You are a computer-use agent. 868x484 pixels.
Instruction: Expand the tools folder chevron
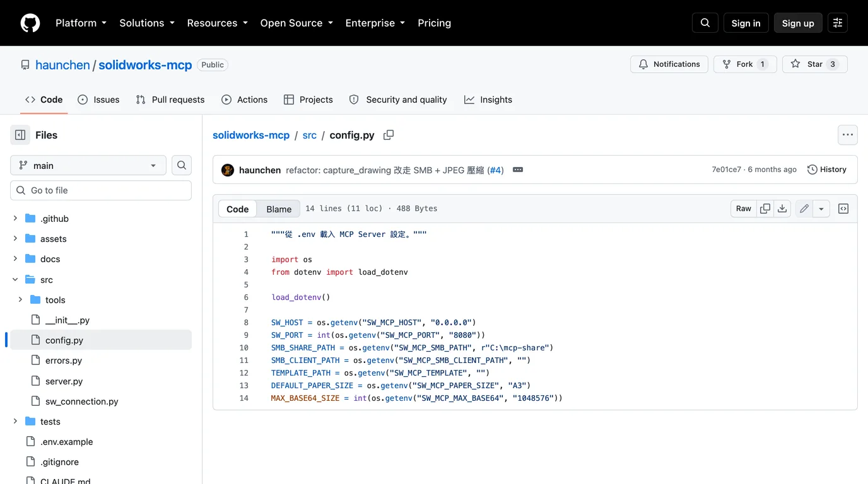20,300
